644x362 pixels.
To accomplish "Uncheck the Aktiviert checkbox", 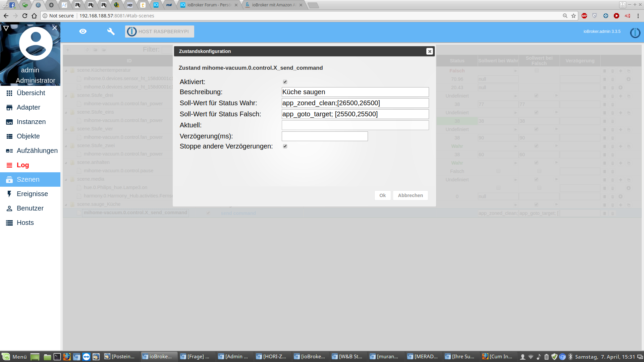I will coord(285,82).
